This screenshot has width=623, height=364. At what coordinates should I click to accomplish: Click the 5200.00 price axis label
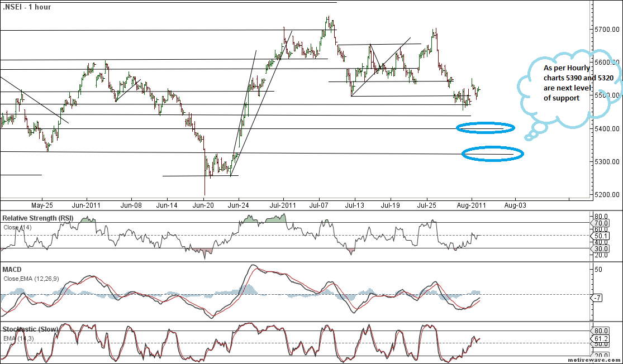click(606, 195)
